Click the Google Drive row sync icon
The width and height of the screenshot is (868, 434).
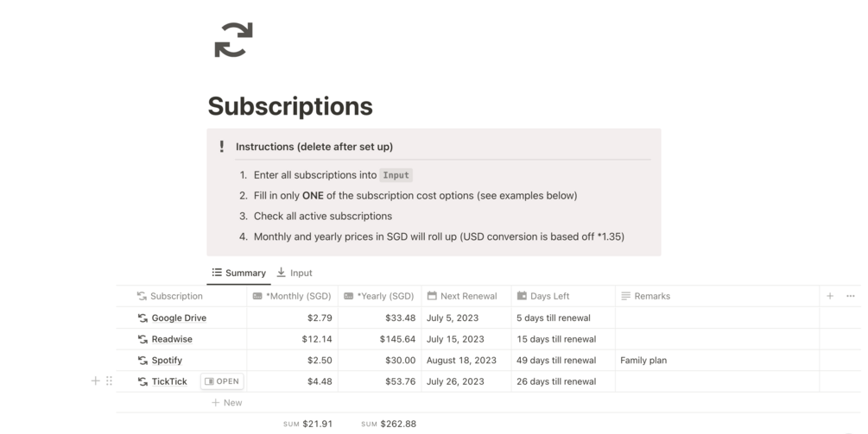click(x=143, y=318)
